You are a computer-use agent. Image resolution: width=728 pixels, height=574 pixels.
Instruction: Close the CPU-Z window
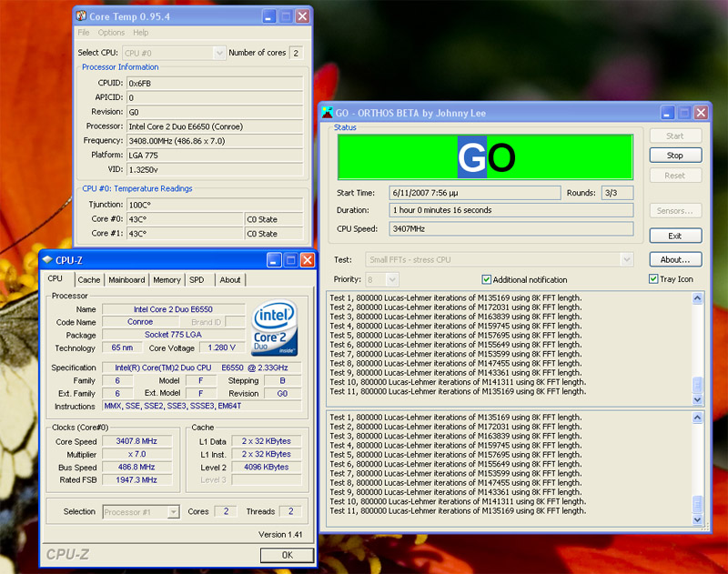(x=308, y=260)
